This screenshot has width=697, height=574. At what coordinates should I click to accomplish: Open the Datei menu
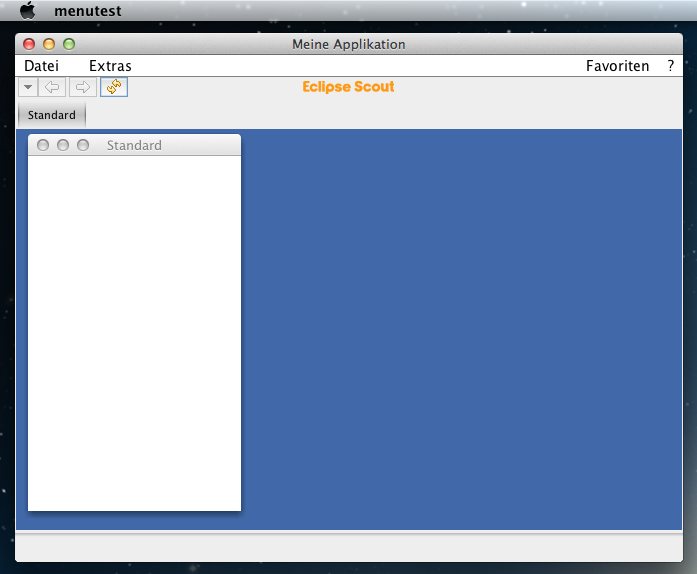coord(41,66)
